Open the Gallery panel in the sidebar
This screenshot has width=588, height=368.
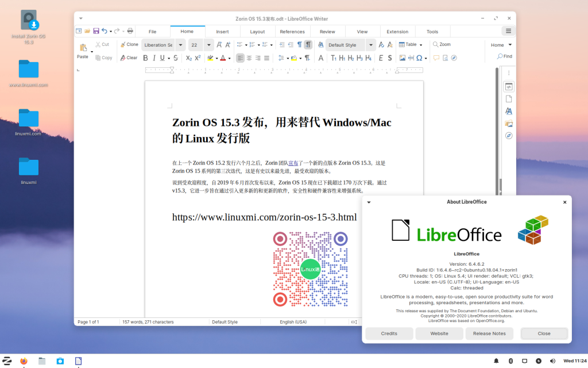click(x=508, y=122)
